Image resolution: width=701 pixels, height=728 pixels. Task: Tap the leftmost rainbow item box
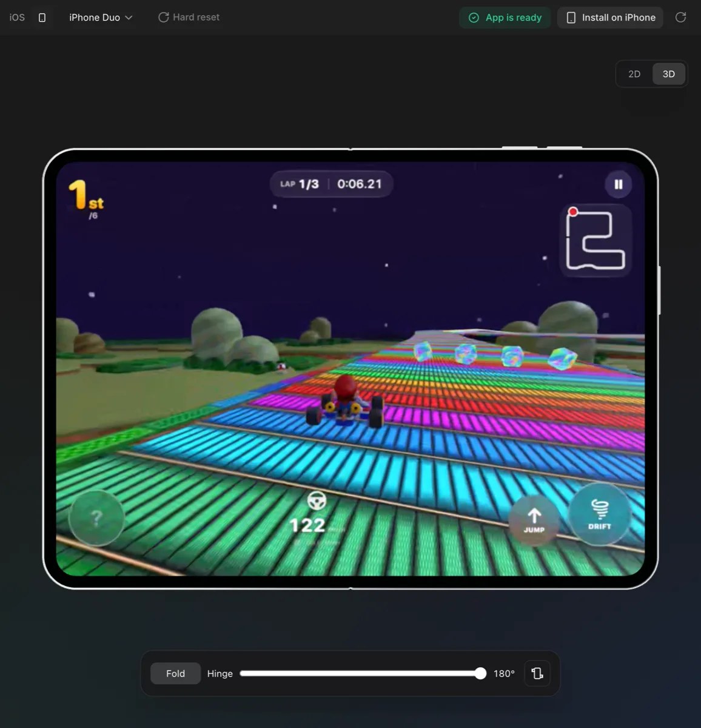tap(423, 351)
